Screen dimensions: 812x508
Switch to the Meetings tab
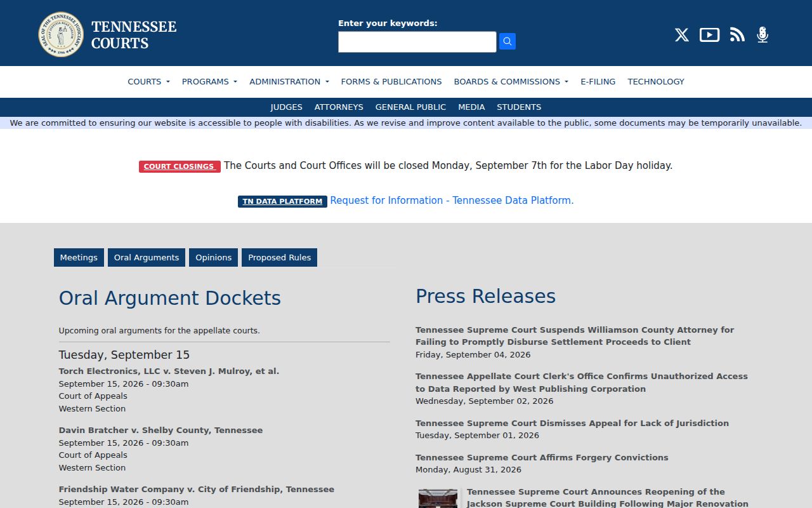click(x=79, y=257)
